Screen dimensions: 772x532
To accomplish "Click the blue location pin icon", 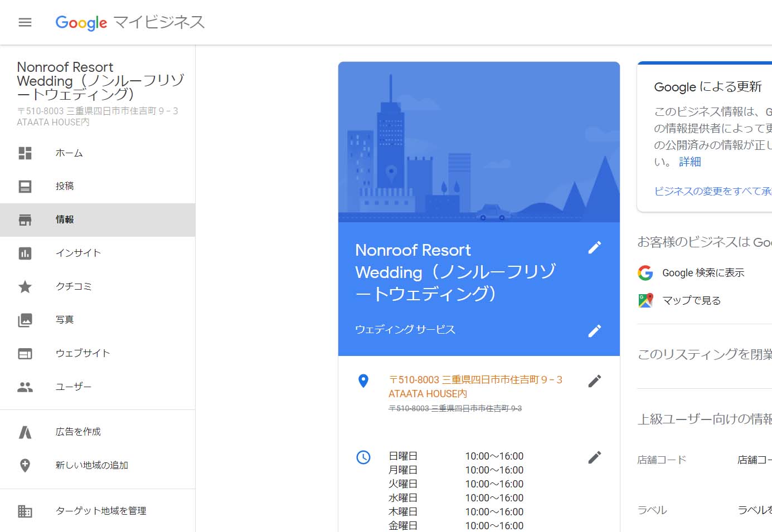I will coord(363,381).
